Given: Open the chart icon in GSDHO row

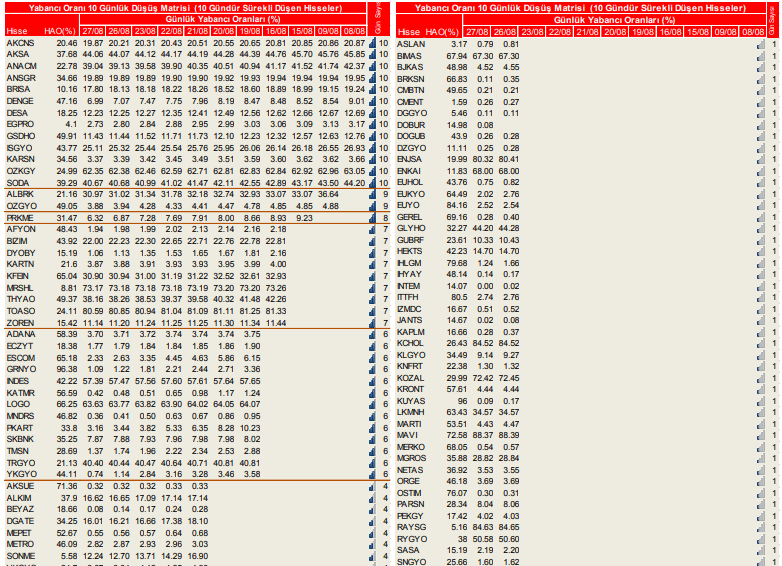Looking at the screenshot, I should click(372, 136).
